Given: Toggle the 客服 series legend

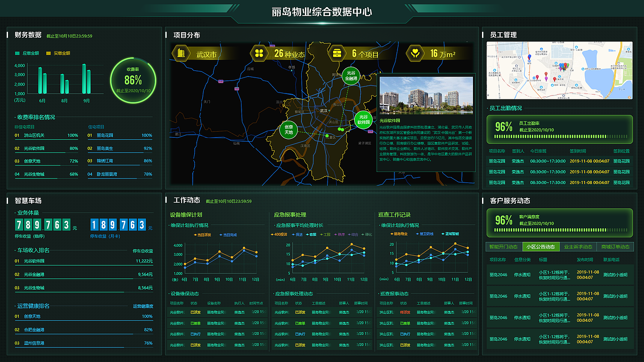Looking at the screenshot, I should tap(311, 234).
